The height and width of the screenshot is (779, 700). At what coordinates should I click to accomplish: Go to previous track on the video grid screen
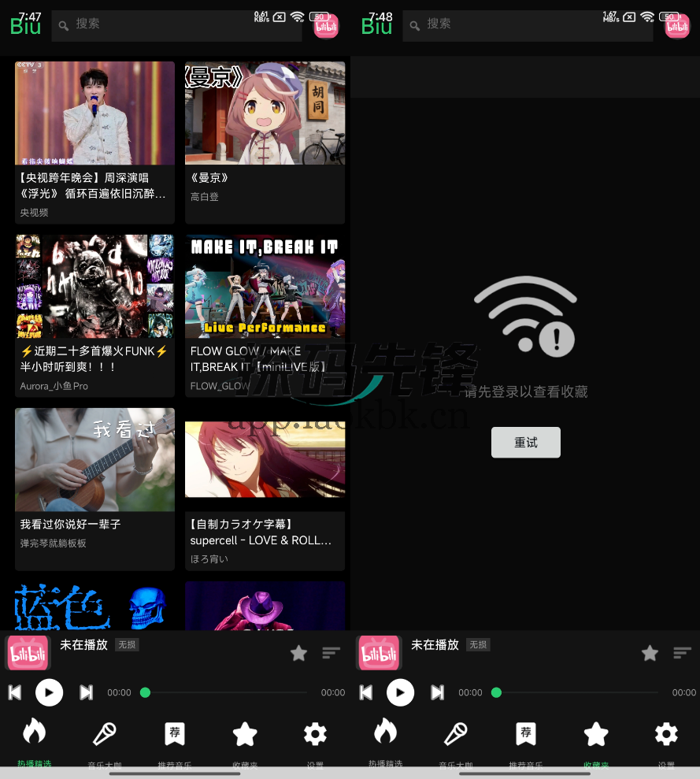pos(15,692)
